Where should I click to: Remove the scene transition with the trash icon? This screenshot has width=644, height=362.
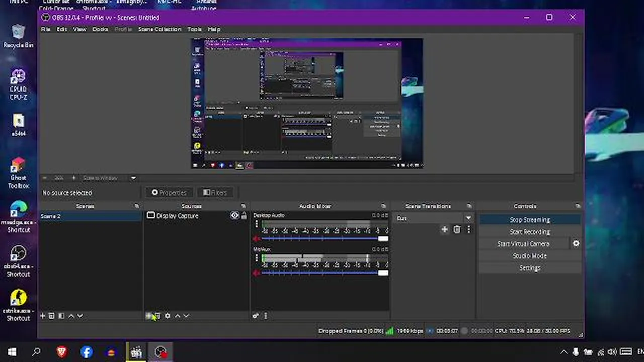point(457,230)
